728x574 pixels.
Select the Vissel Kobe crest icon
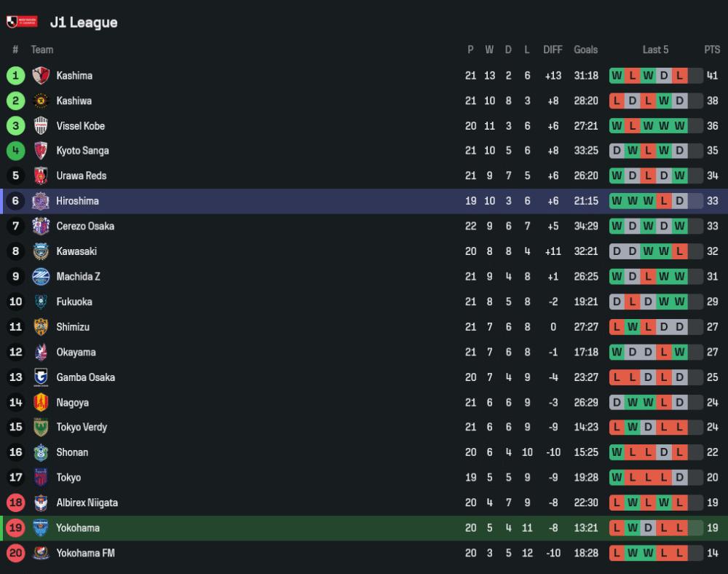[x=41, y=126]
